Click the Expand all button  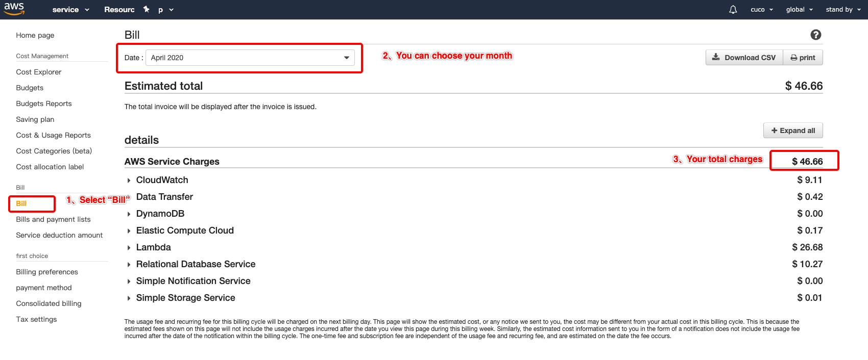pyautogui.click(x=793, y=131)
